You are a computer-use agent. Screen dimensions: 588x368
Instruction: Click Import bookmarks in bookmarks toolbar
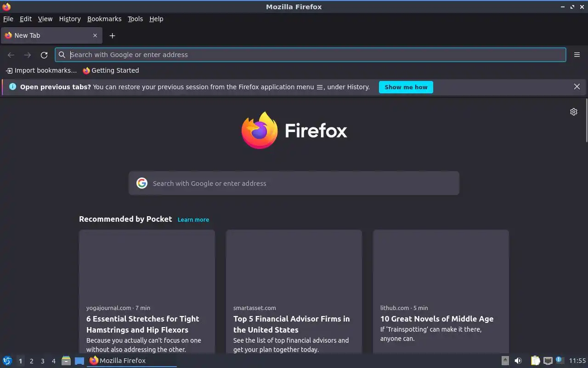tap(41, 70)
